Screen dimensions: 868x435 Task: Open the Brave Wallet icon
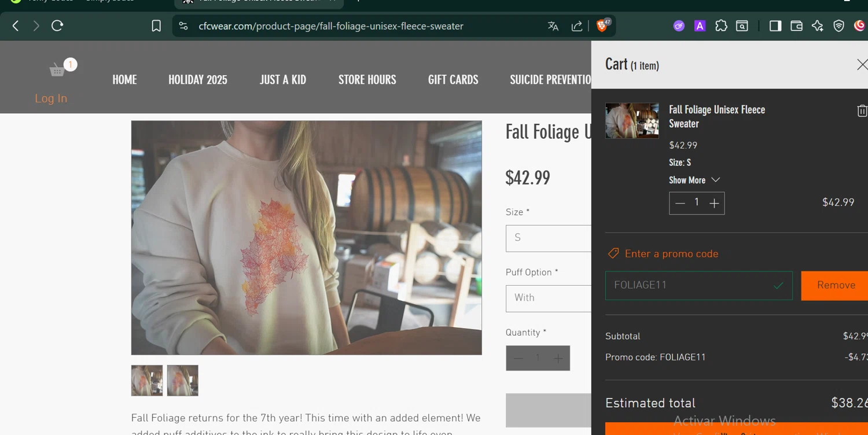point(796,26)
